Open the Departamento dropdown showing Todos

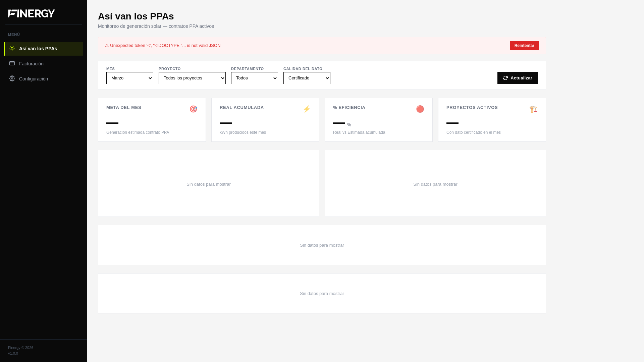[255, 78]
